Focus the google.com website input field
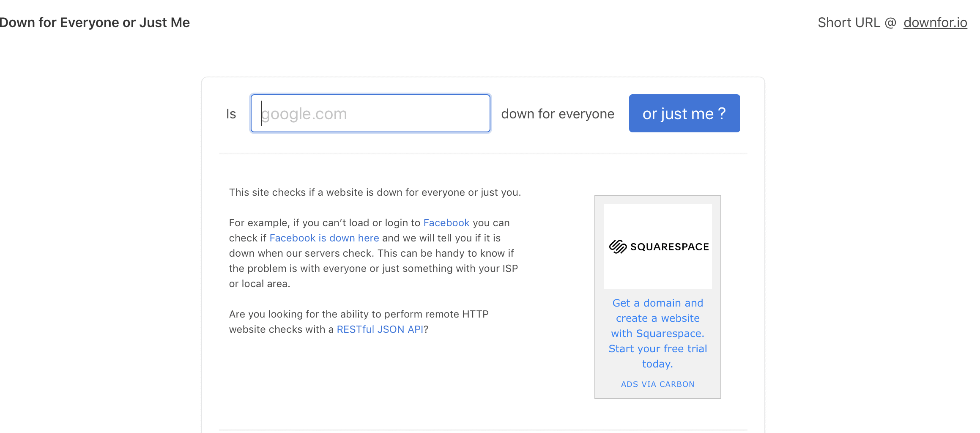The image size is (980, 433). 370,113
